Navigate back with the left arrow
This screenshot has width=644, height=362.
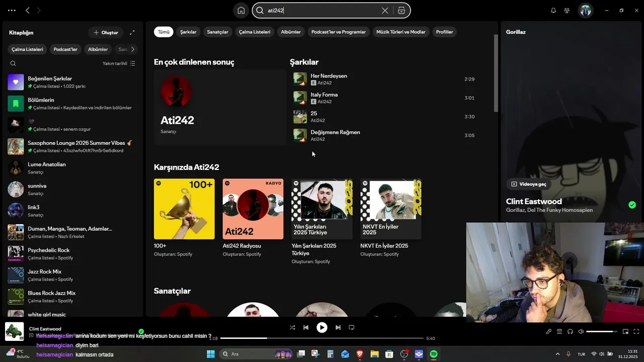click(x=28, y=11)
